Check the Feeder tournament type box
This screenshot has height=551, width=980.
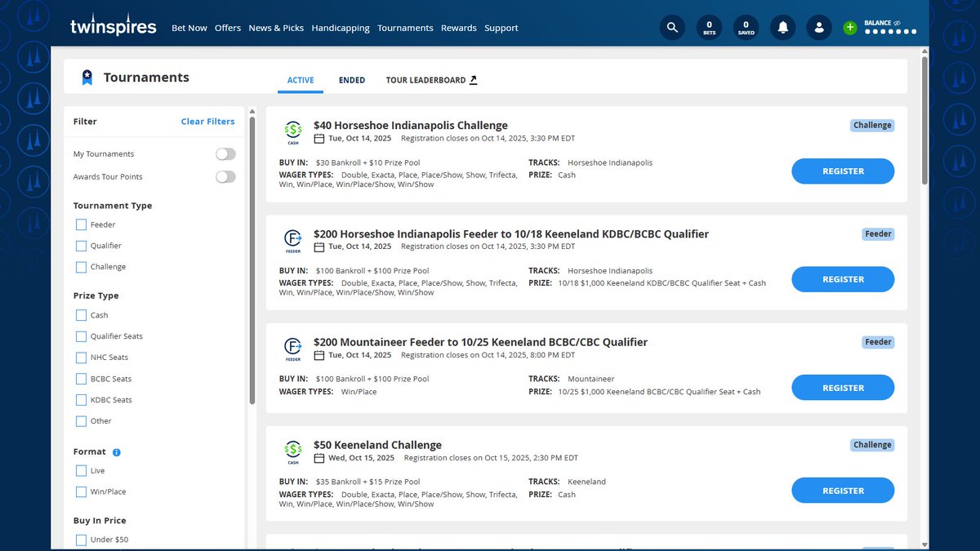[x=81, y=224]
